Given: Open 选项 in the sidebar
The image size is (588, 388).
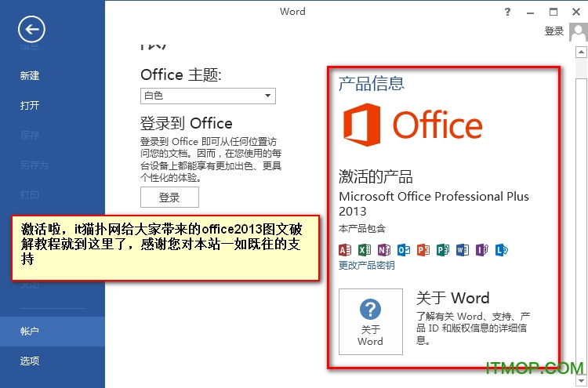Looking at the screenshot, I should 30,361.
